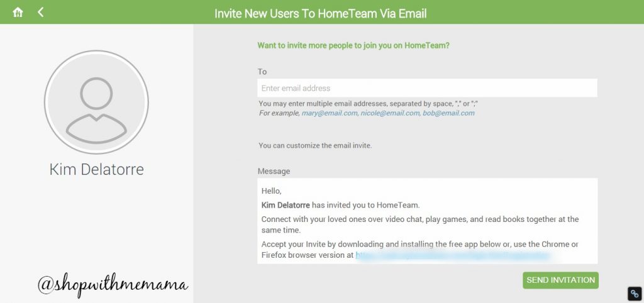Click the @shopwithmemama watermark
The image size is (644, 303).
point(113,284)
